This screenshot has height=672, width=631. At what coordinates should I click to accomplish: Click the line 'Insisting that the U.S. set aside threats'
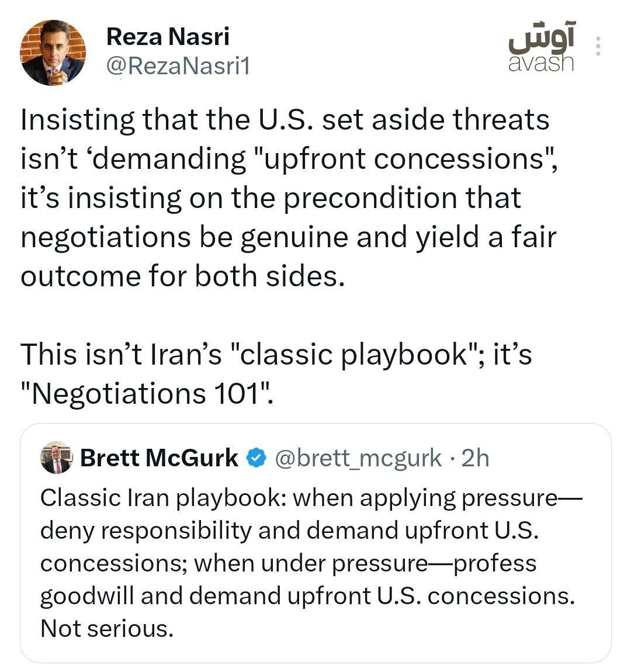tap(285, 120)
